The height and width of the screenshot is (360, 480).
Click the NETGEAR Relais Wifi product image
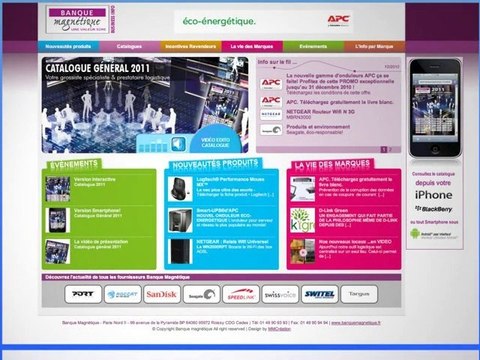[x=180, y=251]
